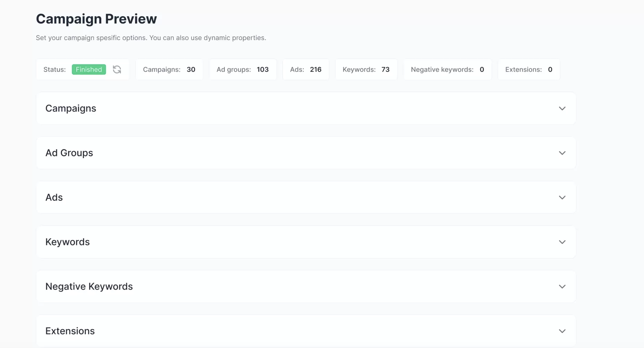The image size is (644, 348).
Task: Open the Ads accordion header
Action: [x=306, y=198]
